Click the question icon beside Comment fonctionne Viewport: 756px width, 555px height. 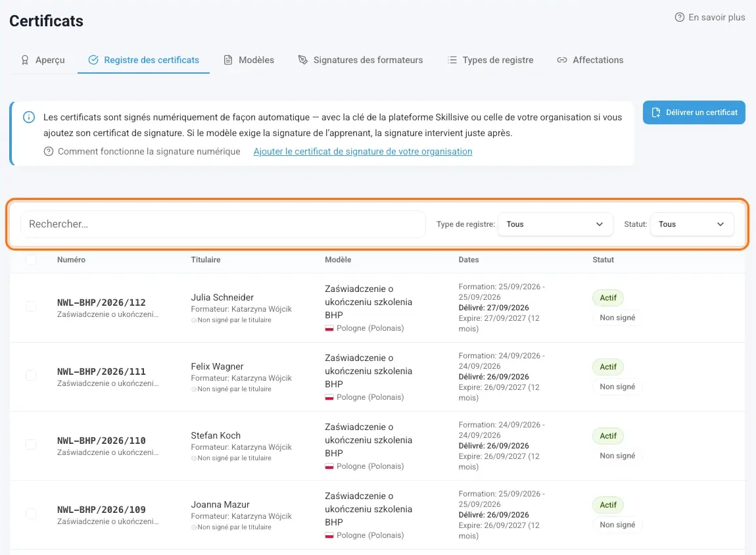point(49,151)
